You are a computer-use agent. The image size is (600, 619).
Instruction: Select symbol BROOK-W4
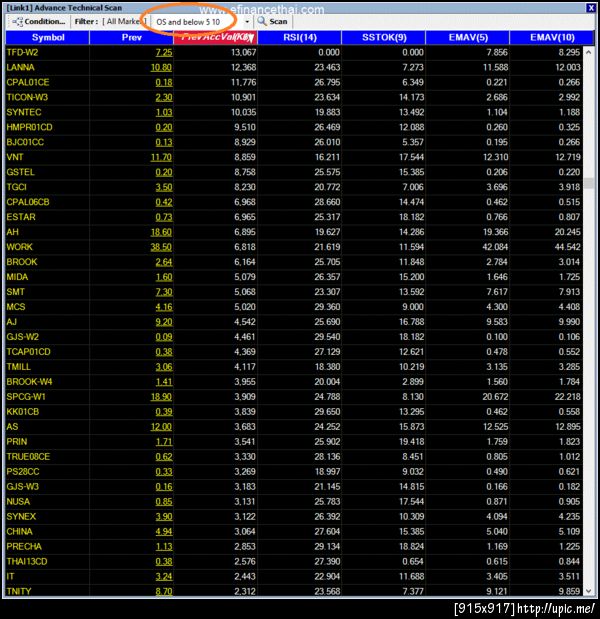click(29, 382)
